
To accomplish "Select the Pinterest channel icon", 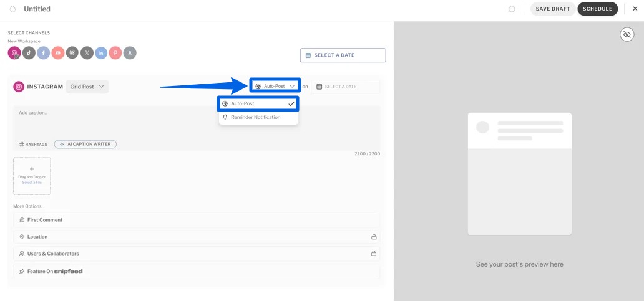I will point(115,53).
